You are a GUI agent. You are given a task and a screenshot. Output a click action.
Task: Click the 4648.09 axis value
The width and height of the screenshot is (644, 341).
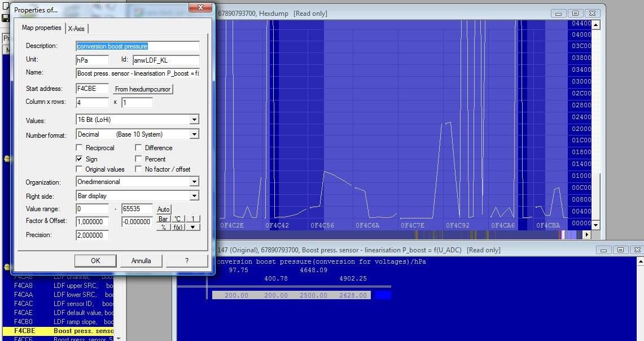pos(313,270)
